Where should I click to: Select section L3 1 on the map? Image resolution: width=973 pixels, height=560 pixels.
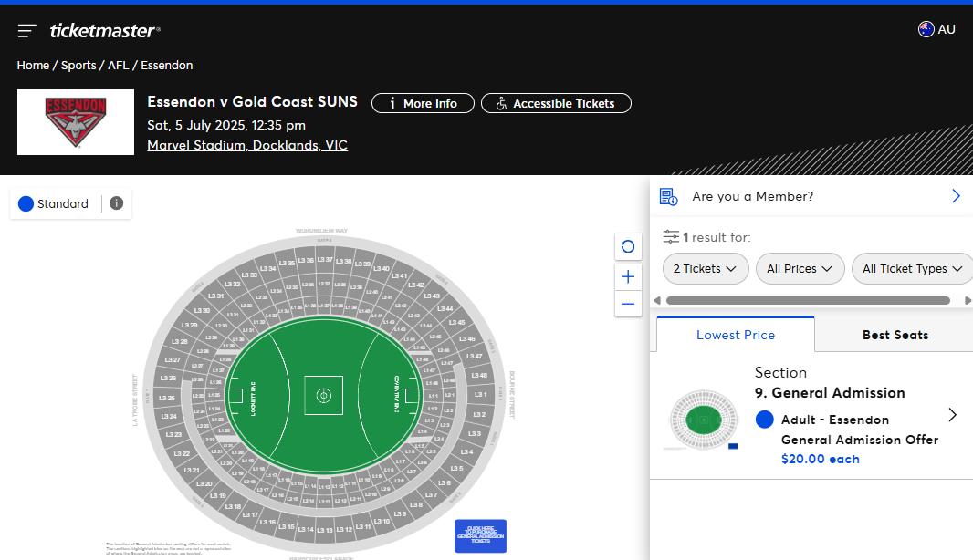click(480, 394)
